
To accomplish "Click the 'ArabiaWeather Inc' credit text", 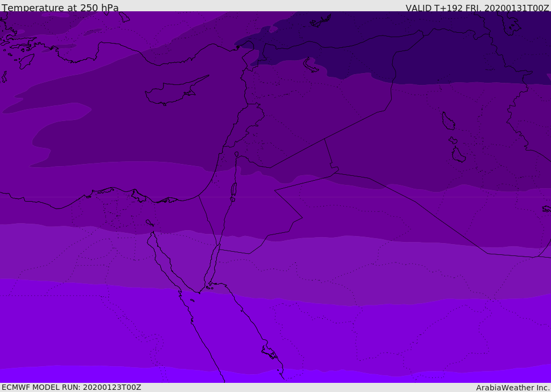I will (x=512, y=388).
